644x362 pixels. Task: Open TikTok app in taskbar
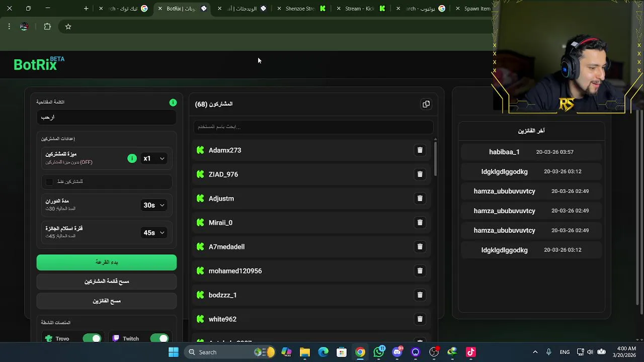[x=471, y=352]
